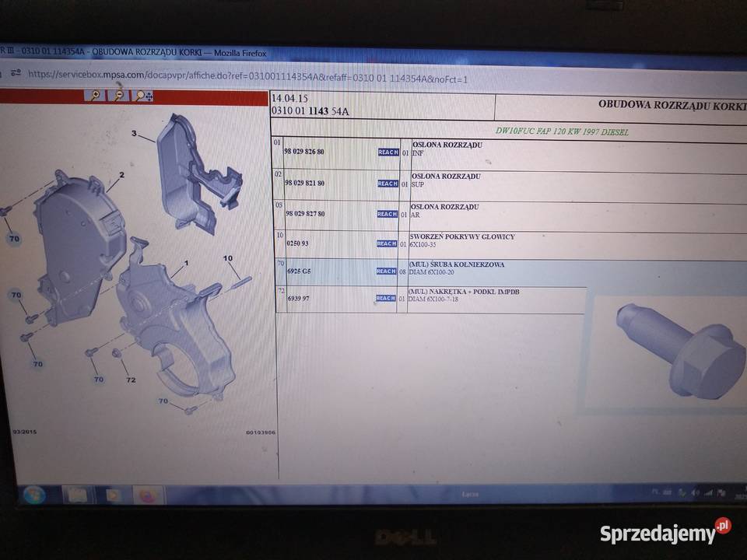Click the REACH badge for part 6939 97
Image resolution: width=747 pixels, height=560 pixels.
click(x=385, y=298)
